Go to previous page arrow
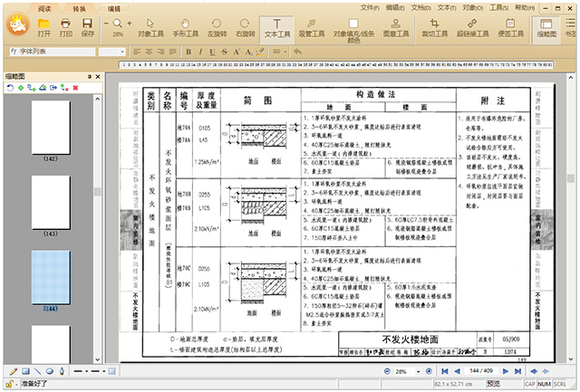Image resolution: width=580 pixels, height=392 pixels. (x=457, y=371)
